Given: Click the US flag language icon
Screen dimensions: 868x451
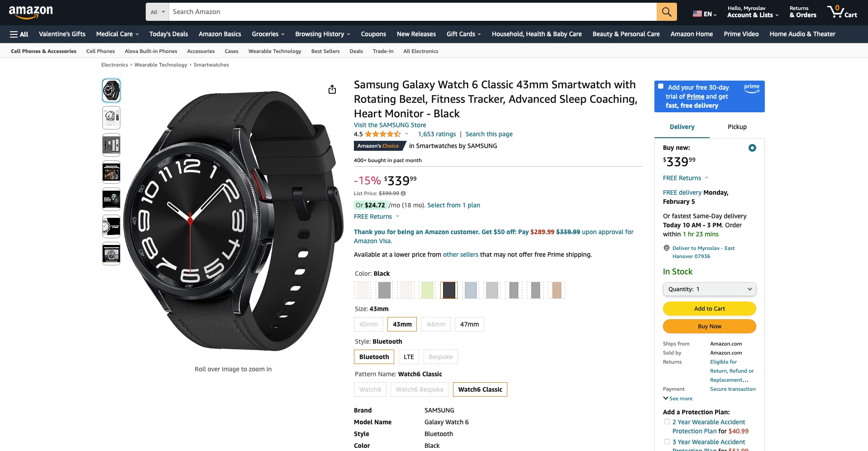Looking at the screenshot, I should 697,14.
